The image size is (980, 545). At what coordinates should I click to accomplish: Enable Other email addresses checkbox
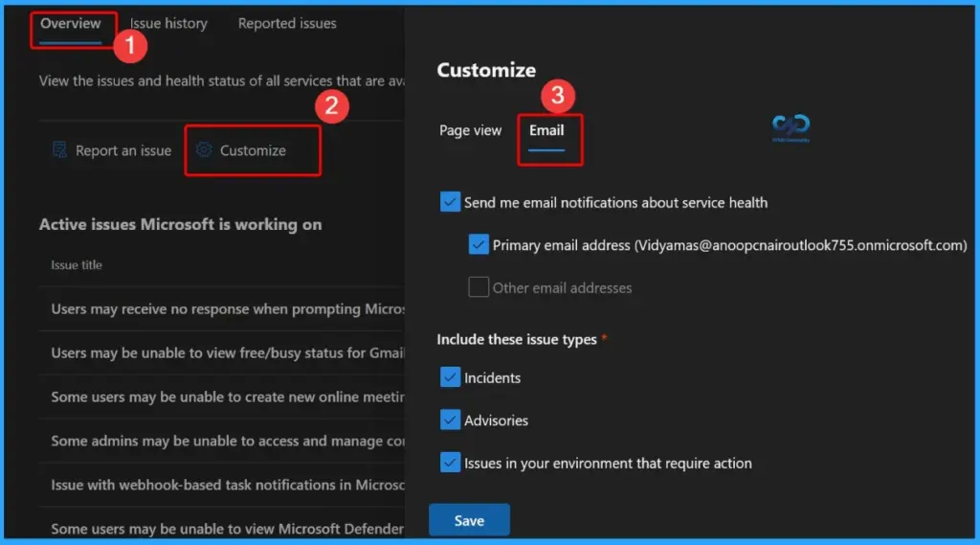pos(479,287)
